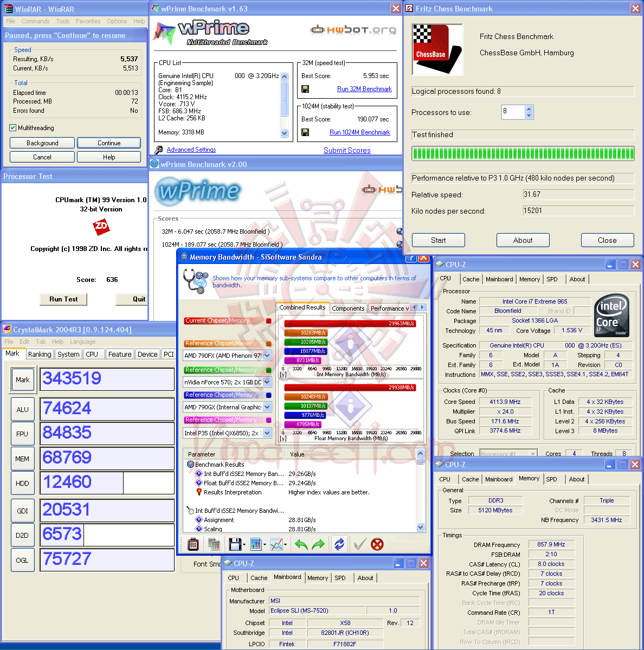Click the hwbot.org logo in wPrime v1.63
The width and height of the screenshot is (644, 650).
(x=353, y=29)
